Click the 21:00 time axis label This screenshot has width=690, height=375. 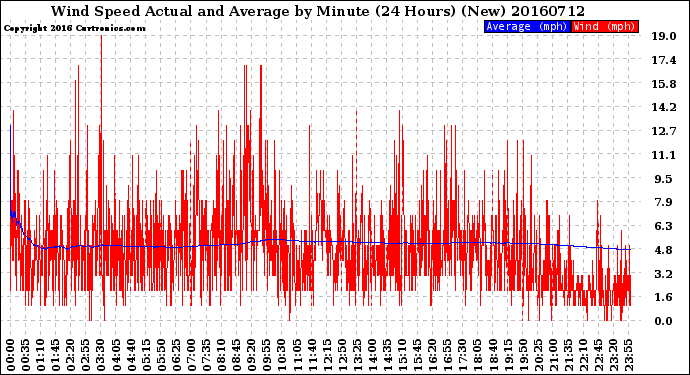point(553,355)
